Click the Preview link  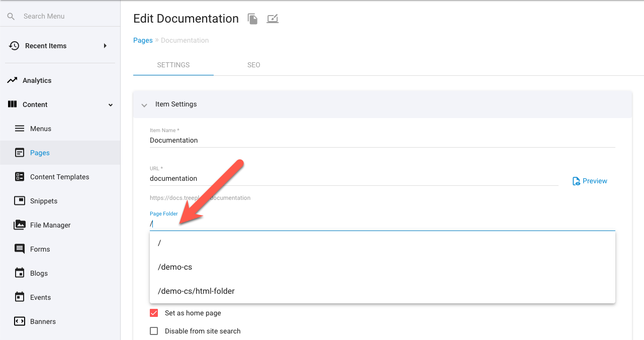click(x=590, y=181)
